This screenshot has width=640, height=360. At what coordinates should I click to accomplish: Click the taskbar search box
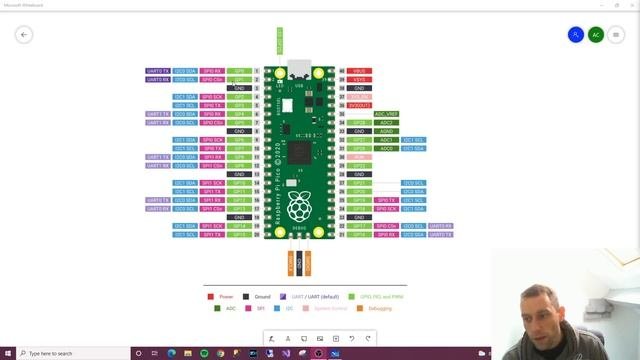[73, 353]
